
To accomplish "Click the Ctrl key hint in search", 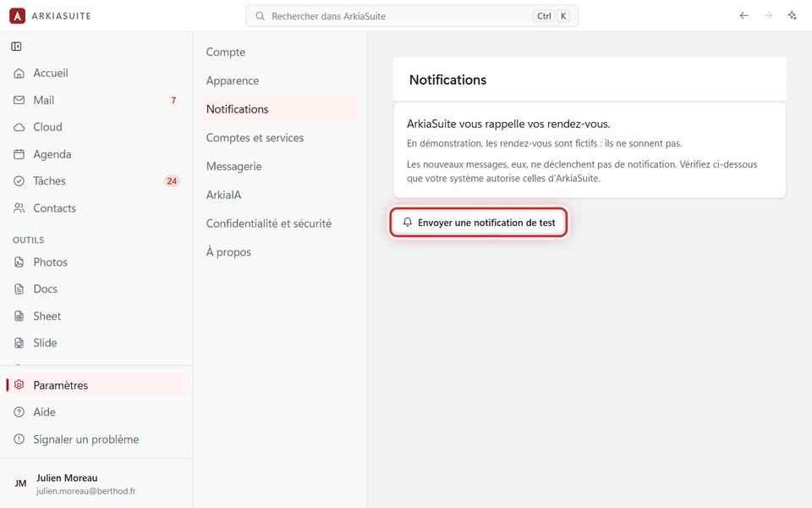I will [x=544, y=16].
